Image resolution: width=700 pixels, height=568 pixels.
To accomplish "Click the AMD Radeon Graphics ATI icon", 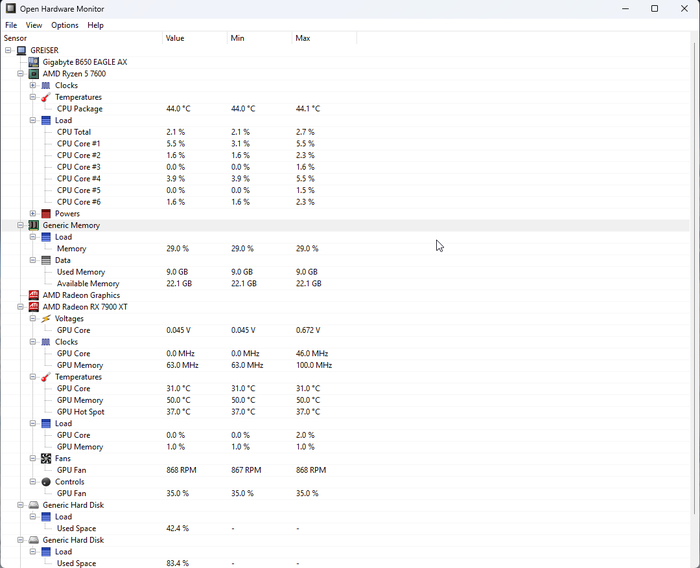I will (33, 295).
